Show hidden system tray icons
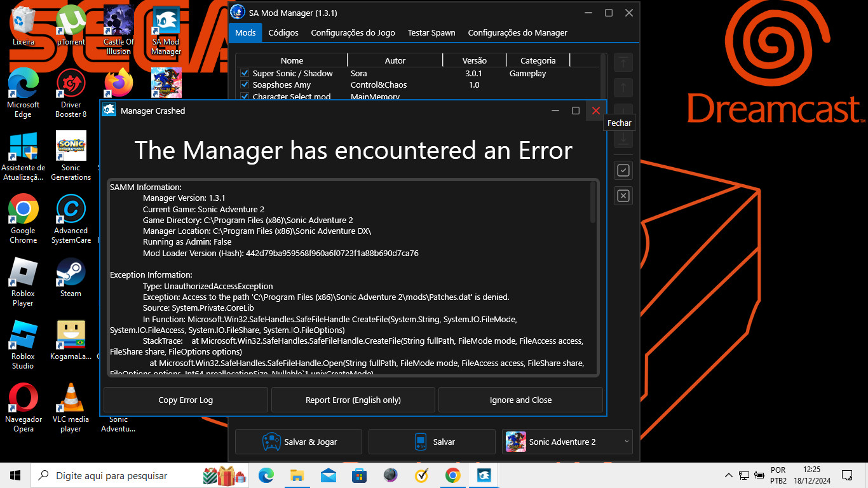868x488 pixels. pos(728,475)
